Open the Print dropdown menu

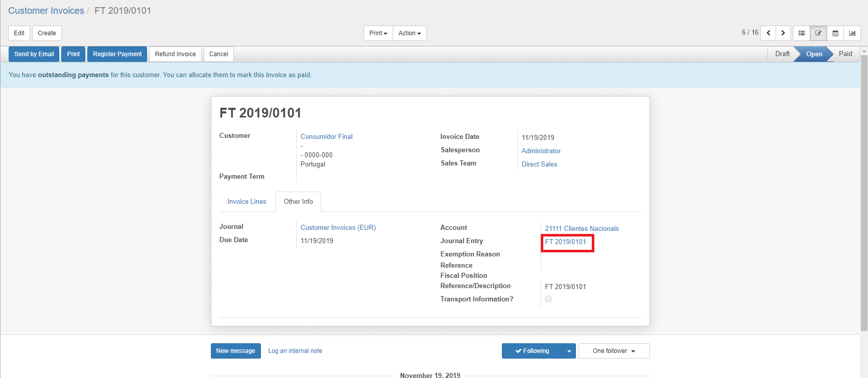(x=378, y=33)
